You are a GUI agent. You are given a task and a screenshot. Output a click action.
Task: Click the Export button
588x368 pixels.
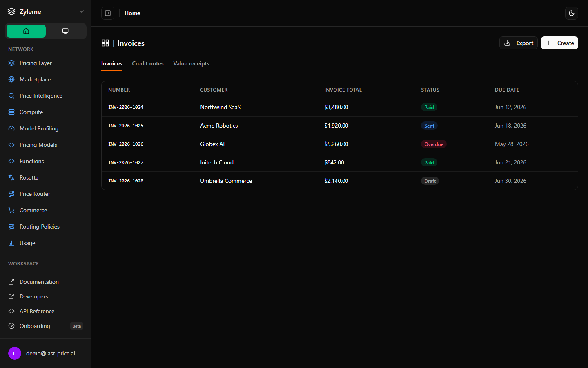519,43
